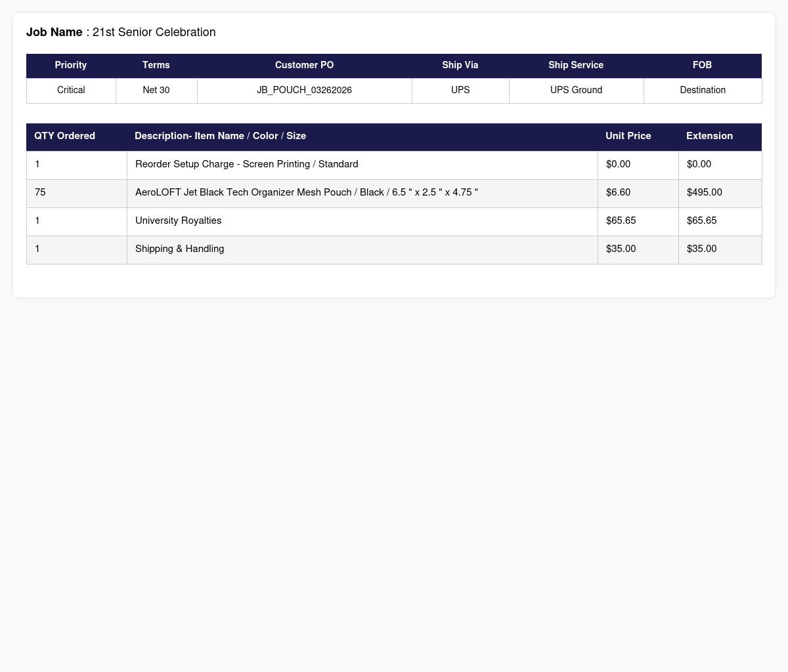The image size is (788, 672).
Task: Click the Terms column header
Action: 156,66
